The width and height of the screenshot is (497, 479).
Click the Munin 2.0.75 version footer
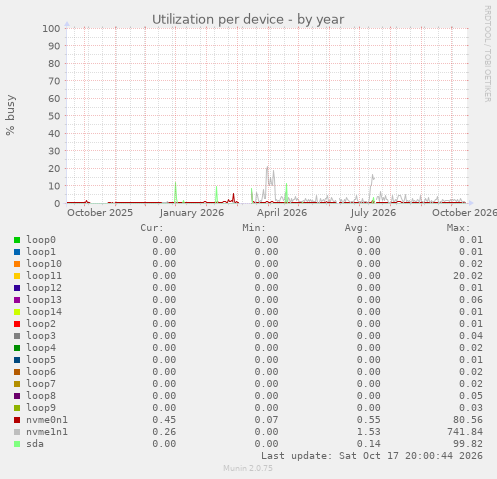pyautogui.click(x=248, y=468)
